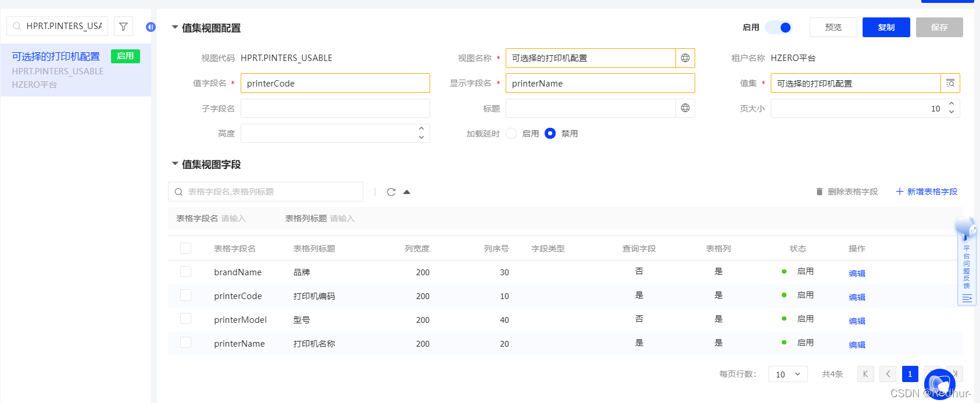This screenshot has height=403, width=980.
Task: Click 编辑 link in brandName row
Action: tap(857, 273)
